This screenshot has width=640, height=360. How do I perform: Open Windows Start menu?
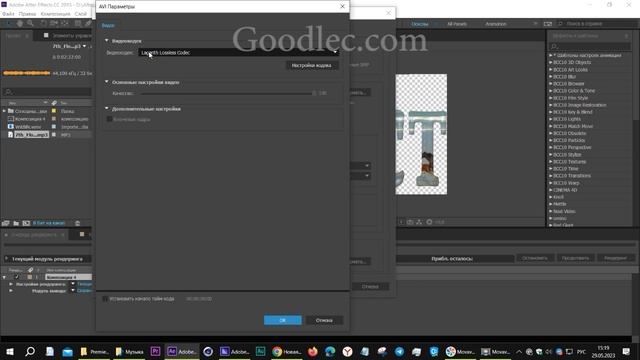tap(9, 351)
